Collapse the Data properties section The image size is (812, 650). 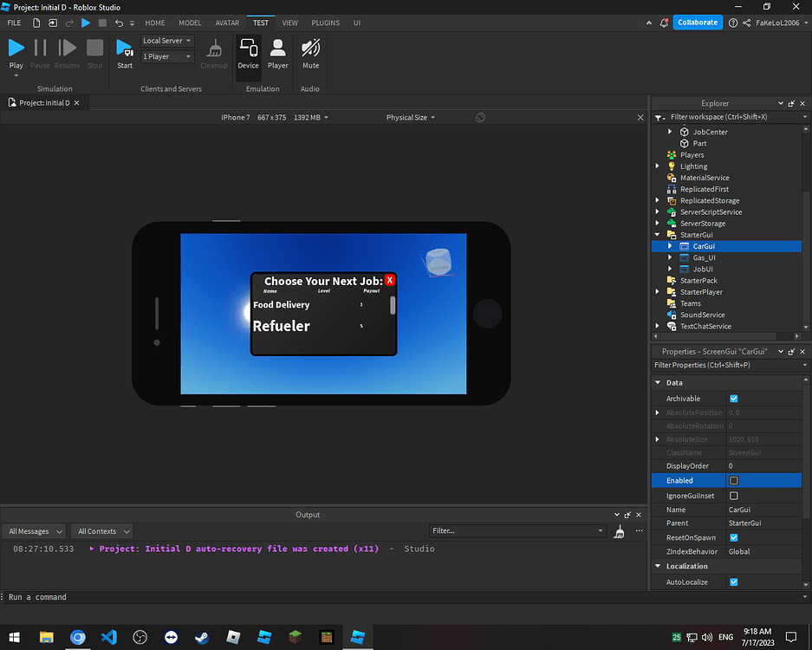point(658,383)
